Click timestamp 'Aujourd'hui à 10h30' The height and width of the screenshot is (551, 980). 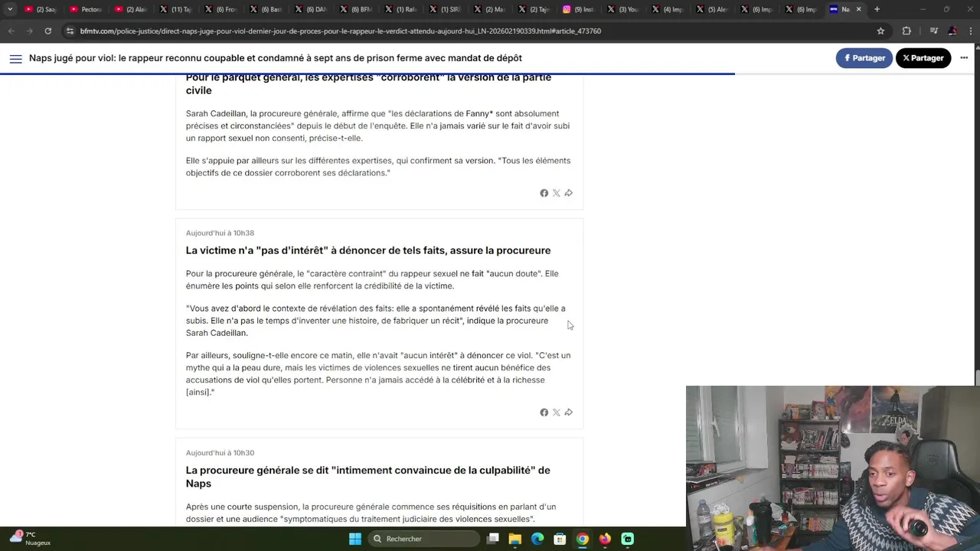(x=220, y=453)
